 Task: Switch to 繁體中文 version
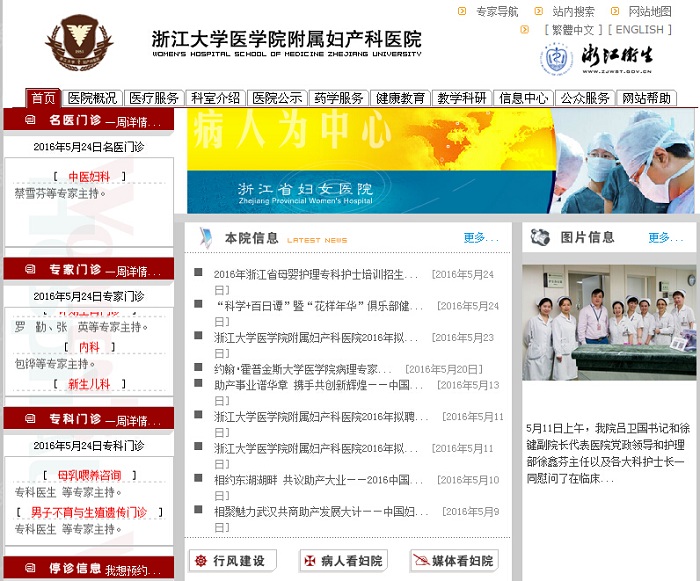click(573, 29)
